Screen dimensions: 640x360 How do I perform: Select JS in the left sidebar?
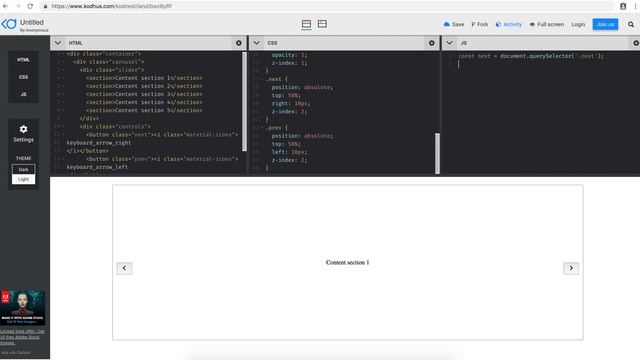[23, 94]
